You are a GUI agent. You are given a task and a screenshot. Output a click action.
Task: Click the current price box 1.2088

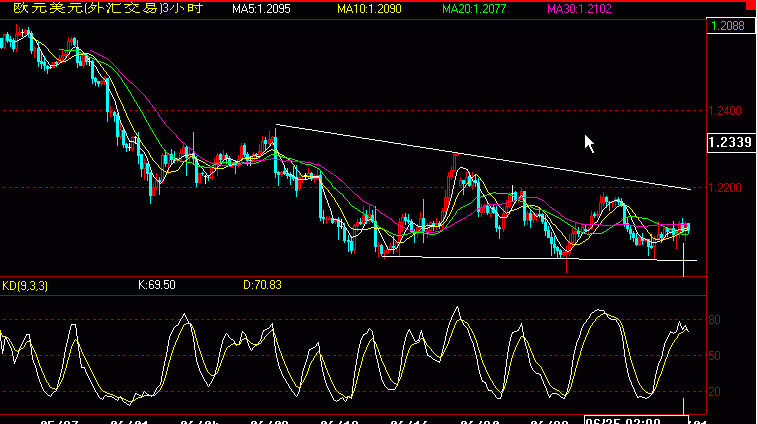point(731,26)
